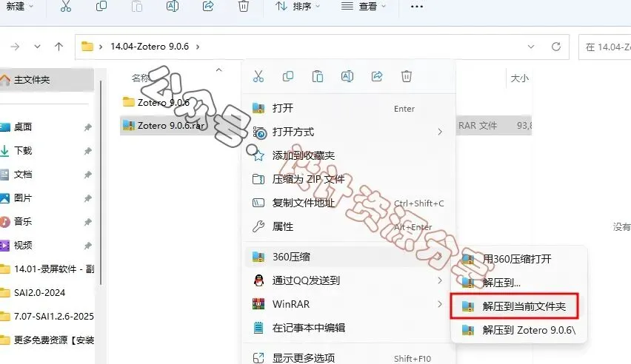Select 在记事本中编辑
This screenshot has height=364, width=631.
(x=349, y=328)
